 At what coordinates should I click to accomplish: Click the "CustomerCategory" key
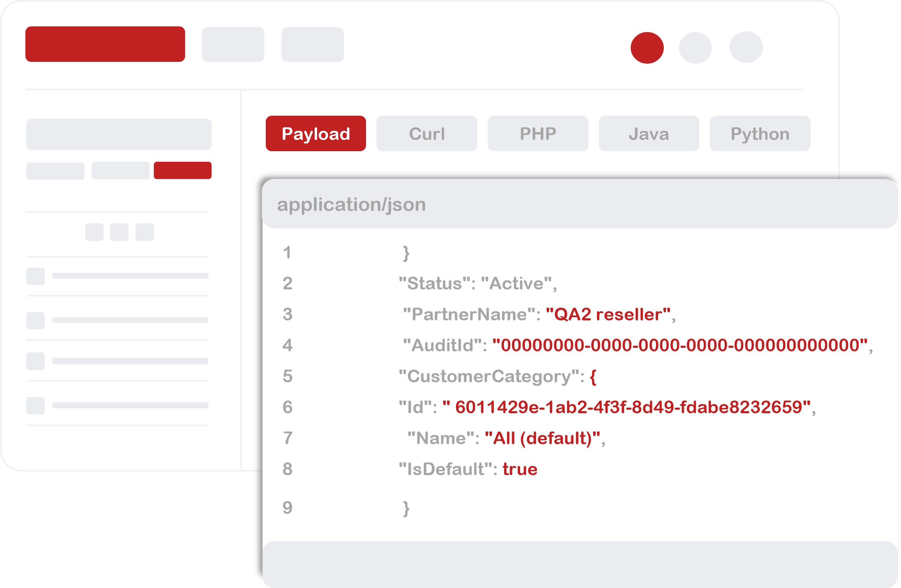point(489,377)
